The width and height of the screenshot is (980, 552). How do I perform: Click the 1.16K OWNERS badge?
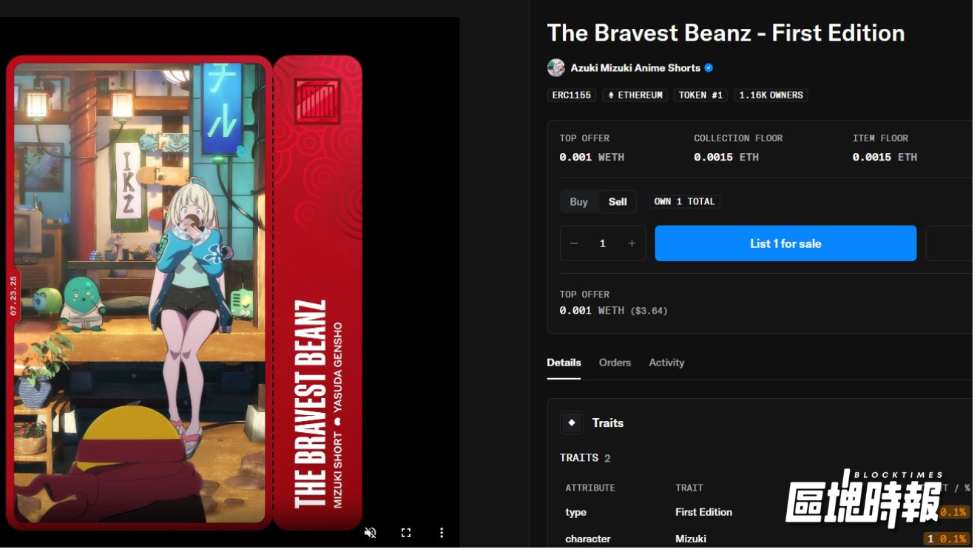[x=771, y=95]
